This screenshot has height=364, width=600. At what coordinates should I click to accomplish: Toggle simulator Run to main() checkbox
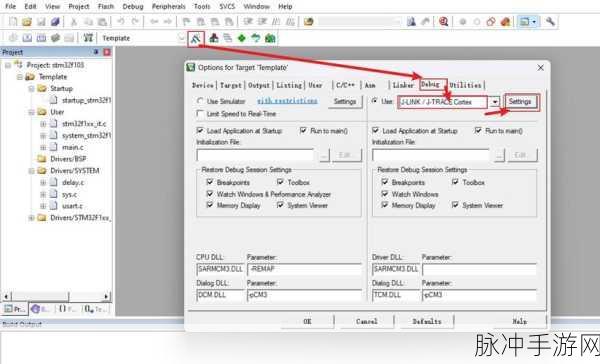[x=303, y=131]
